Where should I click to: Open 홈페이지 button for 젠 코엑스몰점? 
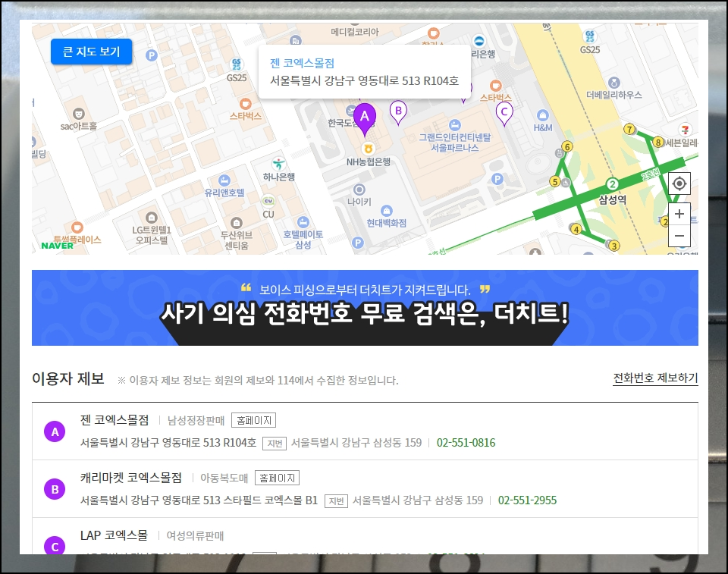[x=253, y=420]
